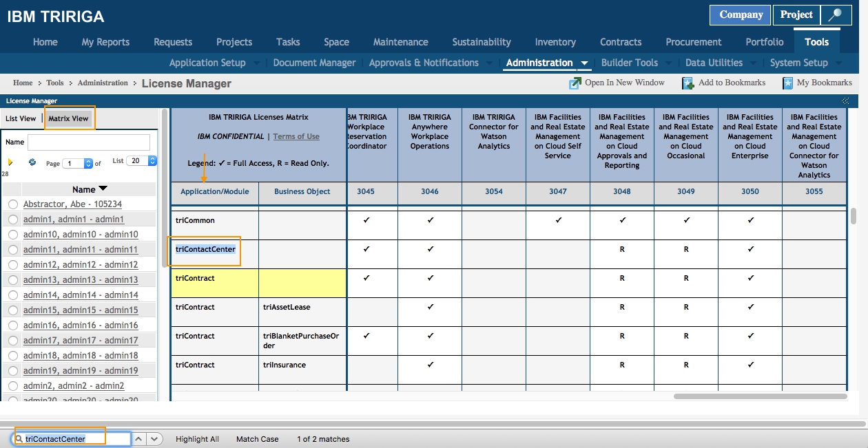Open the Document Manager submenu
Image resolution: width=868 pixels, height=448 pixels.
click(314, 63)
